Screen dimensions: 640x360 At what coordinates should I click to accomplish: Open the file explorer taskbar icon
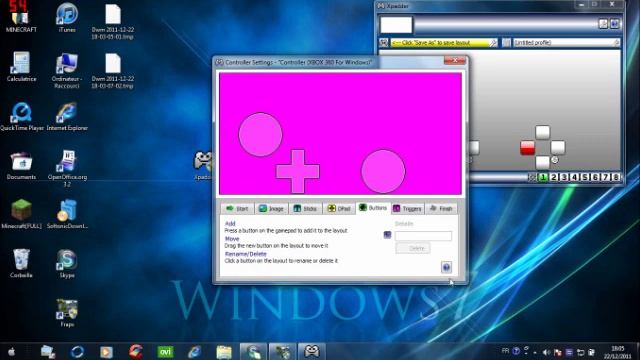[x=224, y=351]
